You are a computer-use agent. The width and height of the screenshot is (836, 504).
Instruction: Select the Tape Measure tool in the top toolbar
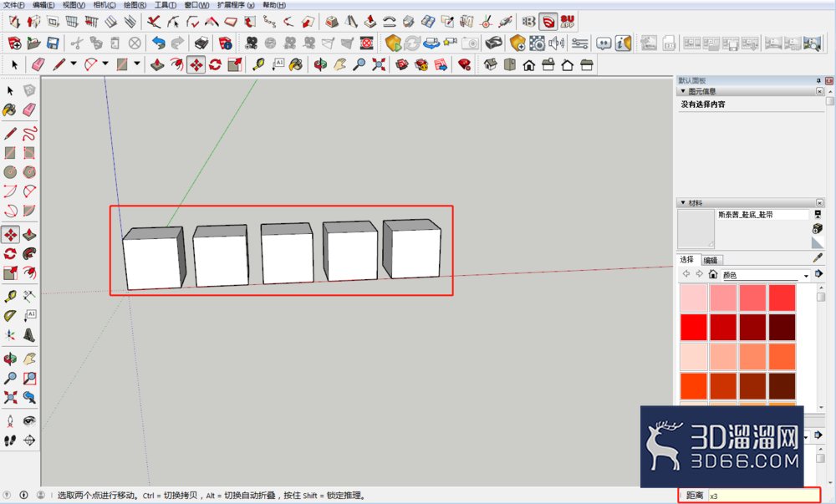coord(258,65)
